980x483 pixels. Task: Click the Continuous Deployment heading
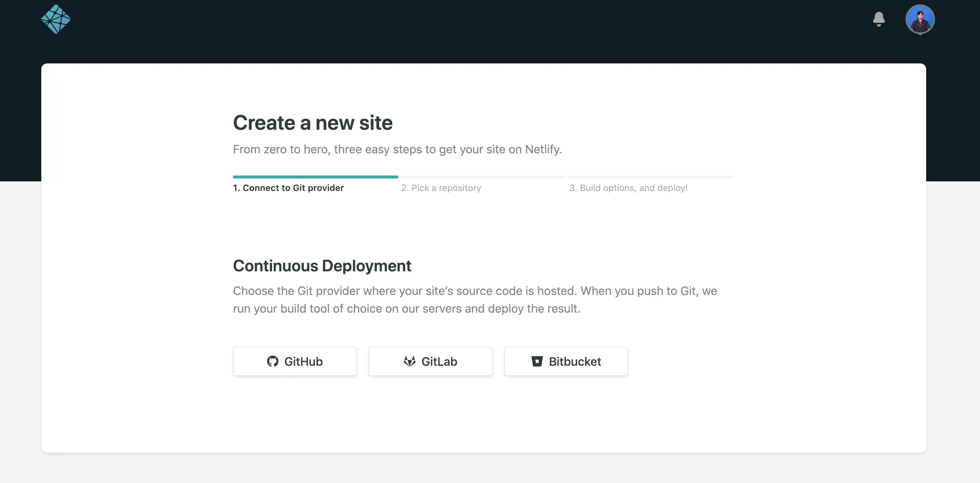pyautogui.click(x=322, y=266)
